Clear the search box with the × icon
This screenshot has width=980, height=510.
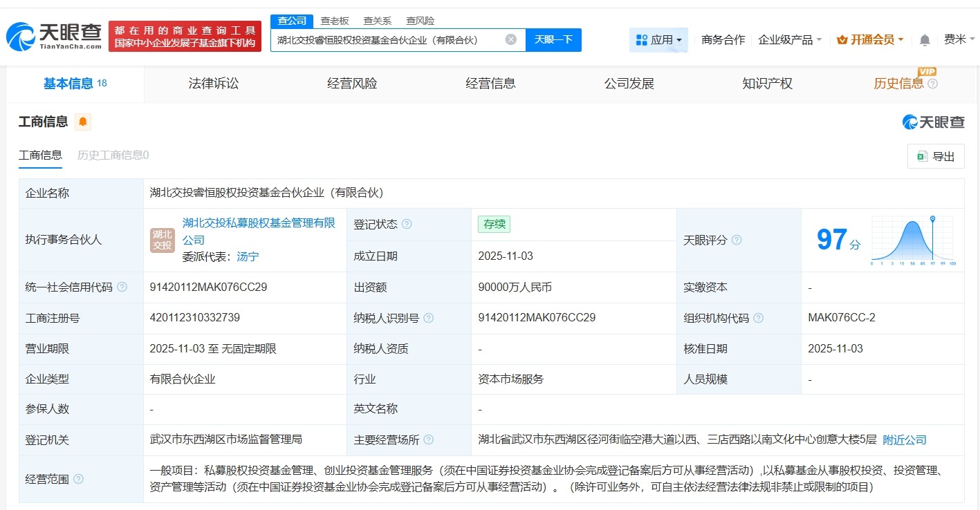click(510, 39)
